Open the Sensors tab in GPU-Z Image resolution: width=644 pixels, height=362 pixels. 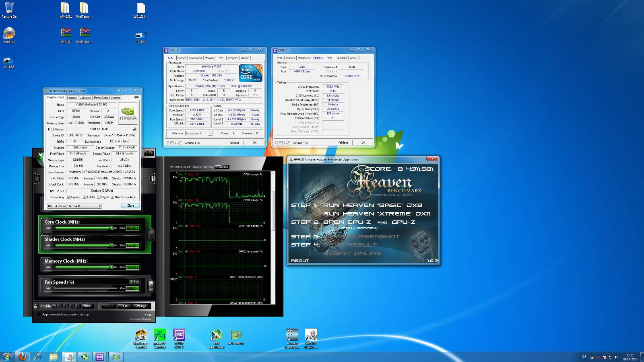point(72,98)
